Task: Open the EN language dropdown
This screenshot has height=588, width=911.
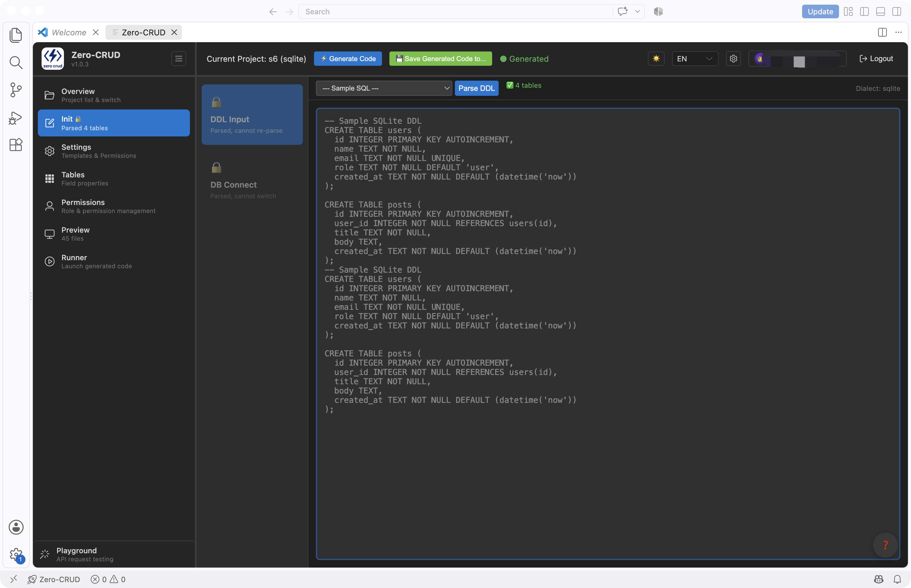Action: [695, 59]
